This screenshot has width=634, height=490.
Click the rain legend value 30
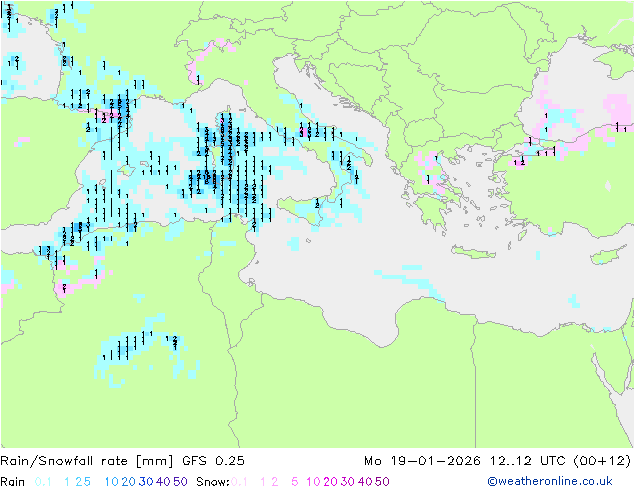click(146, 482)
